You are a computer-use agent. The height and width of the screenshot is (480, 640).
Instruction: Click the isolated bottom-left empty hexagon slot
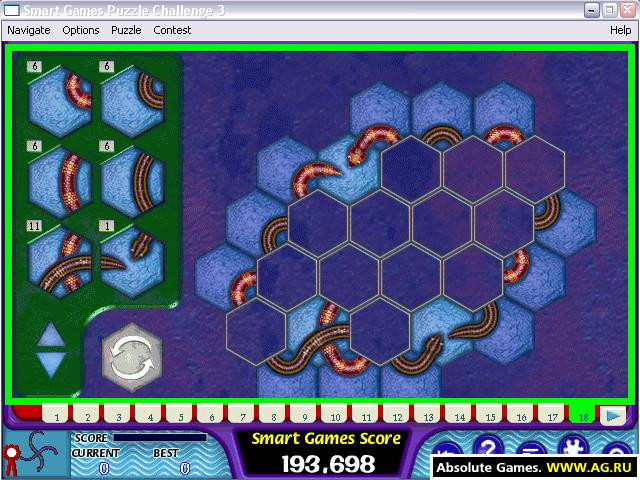point(256,331)
